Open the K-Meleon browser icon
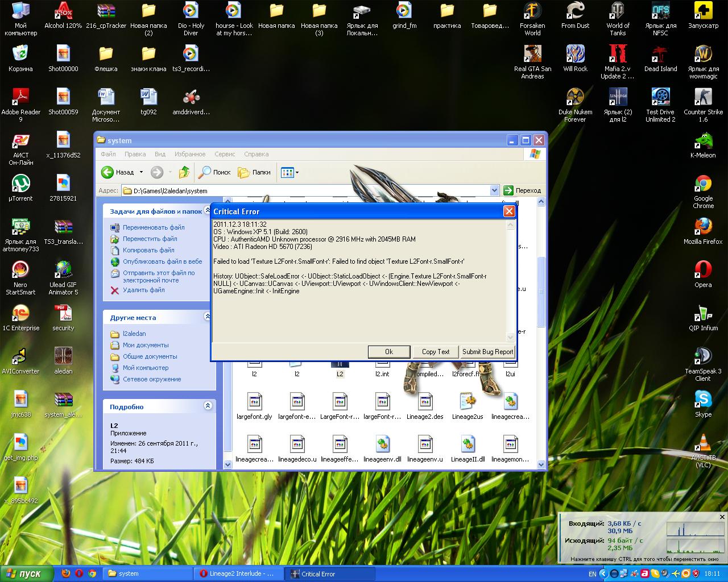The height and width of the screenshot is (582, 728). point(703,144)
